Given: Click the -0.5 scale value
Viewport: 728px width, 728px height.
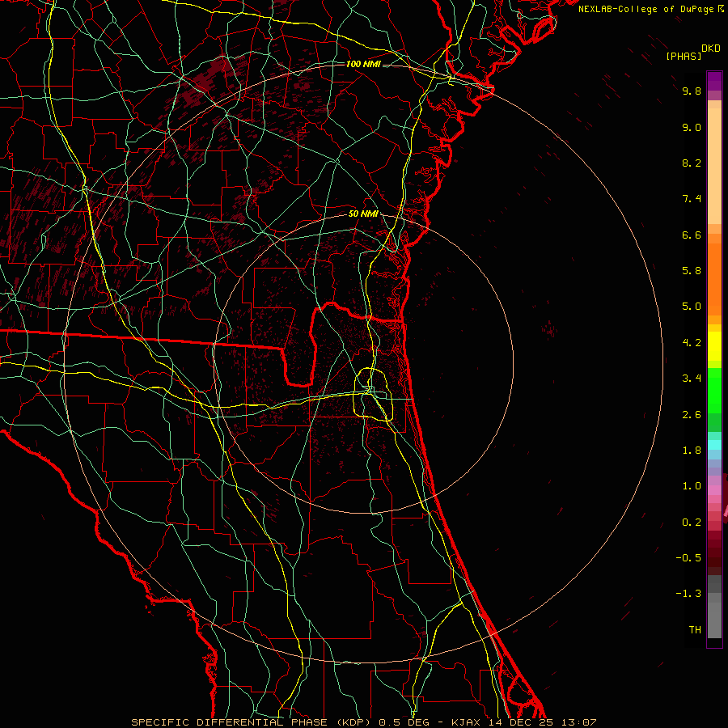Looking at the screenshot, I should (x=688, y=558).
